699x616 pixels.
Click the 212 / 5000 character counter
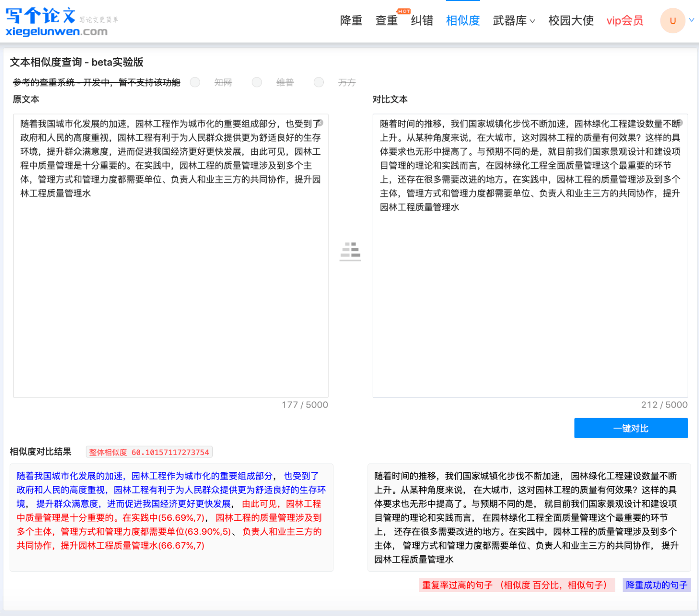coord(664,405)
